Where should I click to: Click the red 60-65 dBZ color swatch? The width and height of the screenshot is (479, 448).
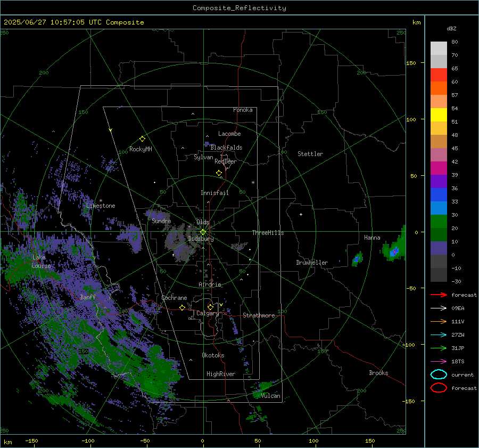tap(439, 75)
